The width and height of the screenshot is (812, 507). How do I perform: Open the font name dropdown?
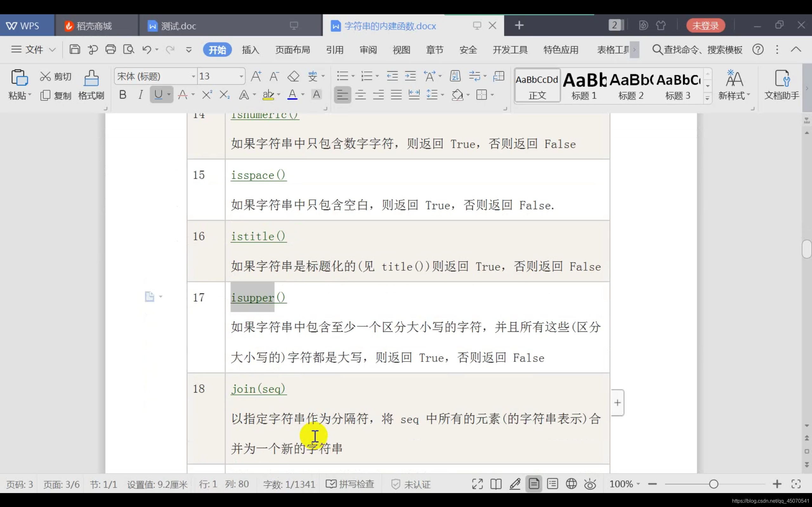pos(193,76)
